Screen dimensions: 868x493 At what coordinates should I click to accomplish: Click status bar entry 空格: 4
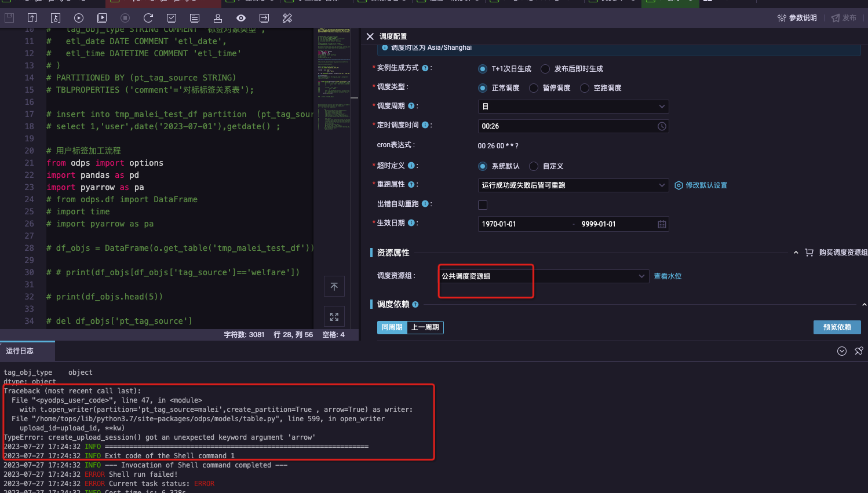(x=333, y=335)
